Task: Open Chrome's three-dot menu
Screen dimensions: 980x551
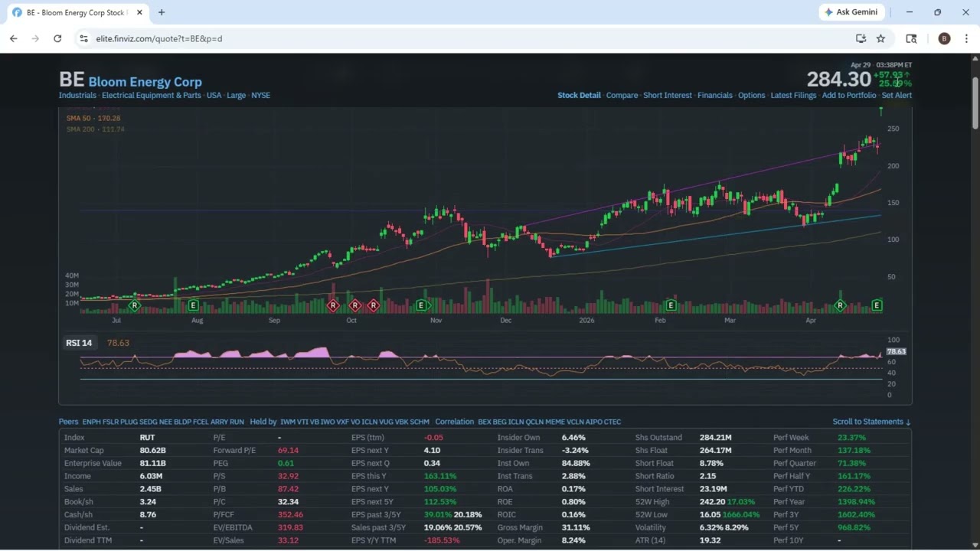Action: click(966, 38)
